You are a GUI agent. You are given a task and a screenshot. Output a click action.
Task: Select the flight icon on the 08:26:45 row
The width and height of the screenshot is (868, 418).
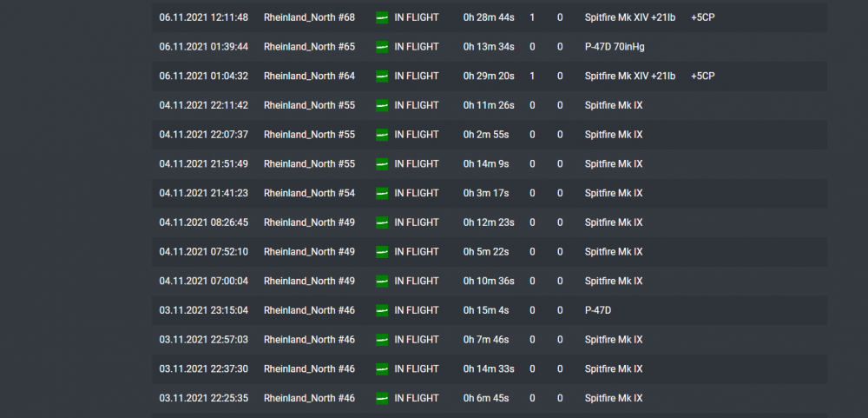[x=381, y=222]
